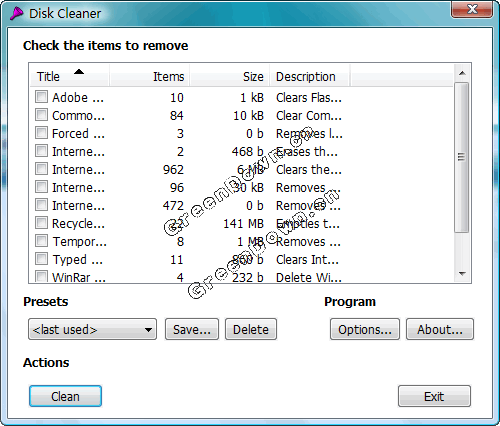Exit the Disk Cleaner program

434,396
